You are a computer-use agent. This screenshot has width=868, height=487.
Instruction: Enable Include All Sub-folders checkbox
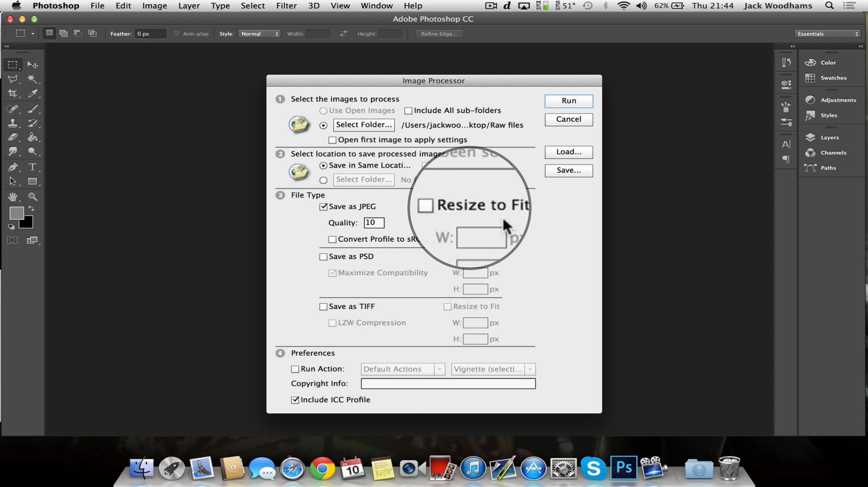[x=408, y=111]
